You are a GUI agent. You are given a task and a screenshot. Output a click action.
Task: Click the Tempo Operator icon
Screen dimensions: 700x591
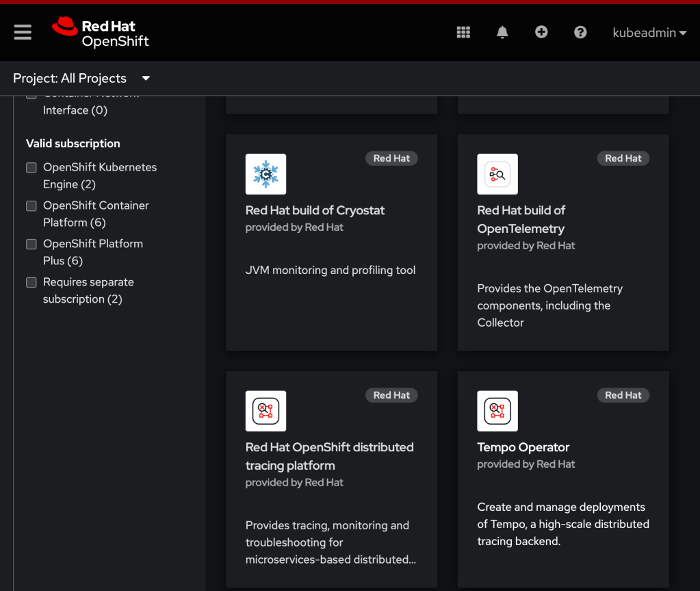tap(497, 411)
